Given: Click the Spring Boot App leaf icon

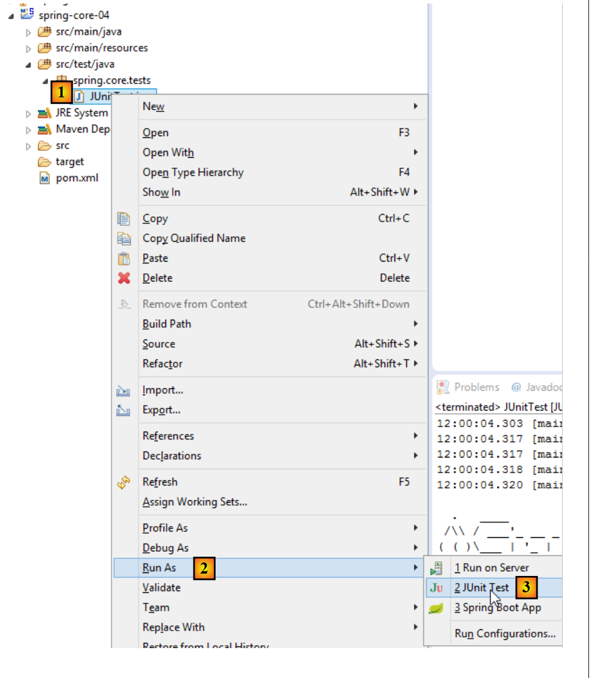Looking at the screenshot, I should point(435,608).
